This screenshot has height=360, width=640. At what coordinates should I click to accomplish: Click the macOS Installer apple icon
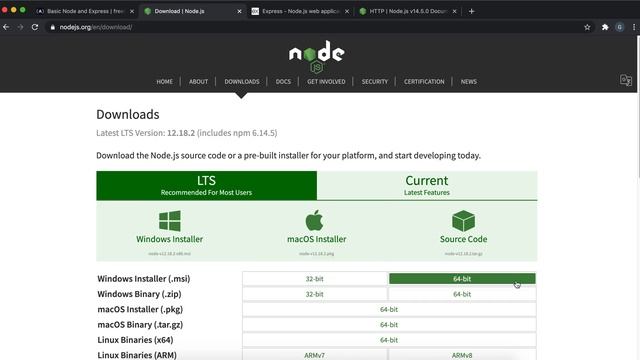pos(314,220)
